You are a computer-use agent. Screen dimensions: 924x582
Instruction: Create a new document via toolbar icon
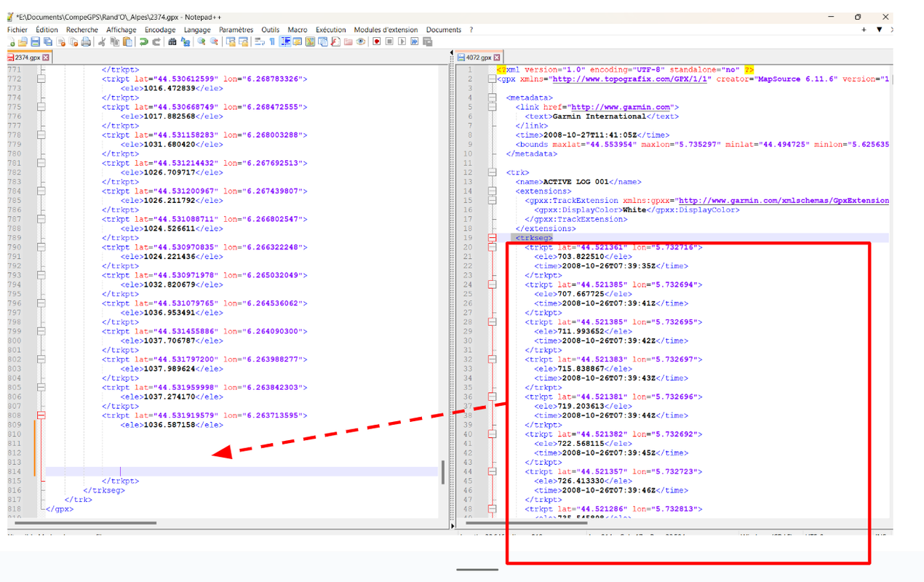(12, 42)
